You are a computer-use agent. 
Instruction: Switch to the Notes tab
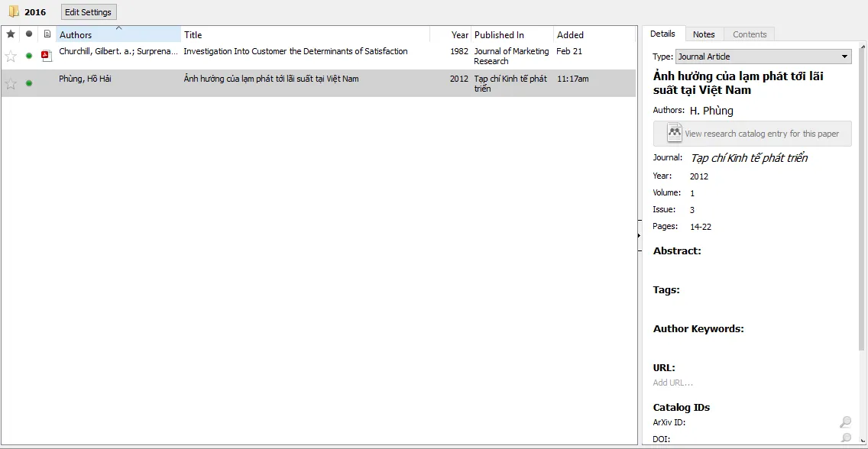704,34
